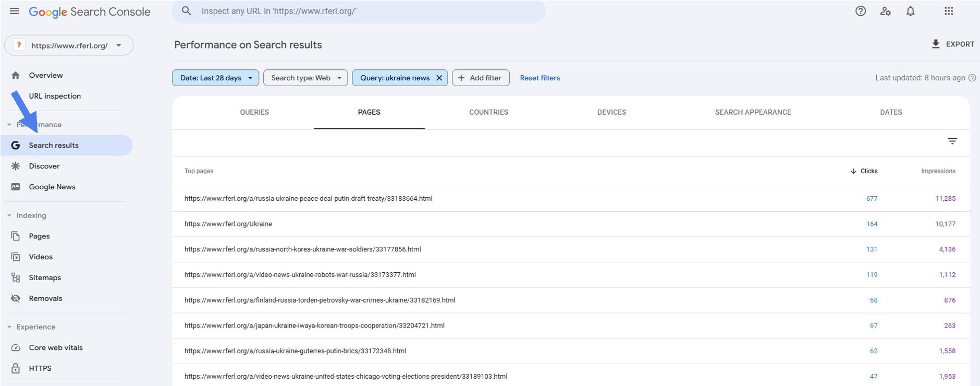
Task: Collapse the Indexing section
Action: point(9,215)
